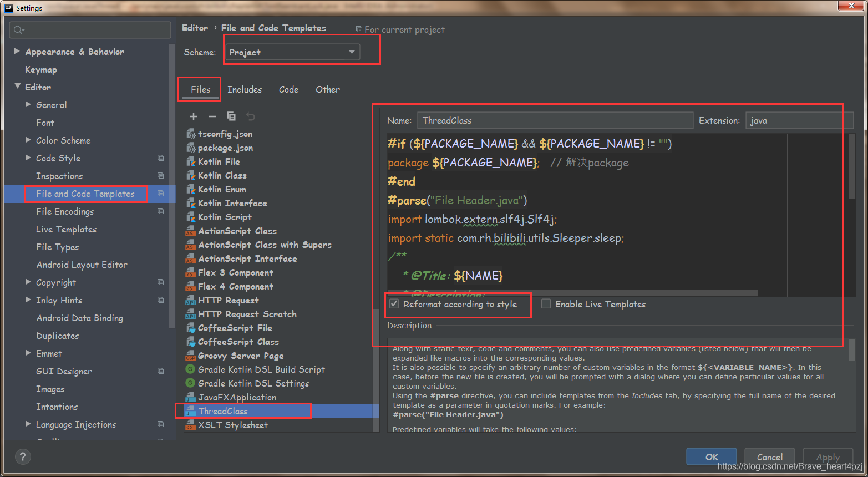
Task: Click the Cancel button
Action: 770,457
